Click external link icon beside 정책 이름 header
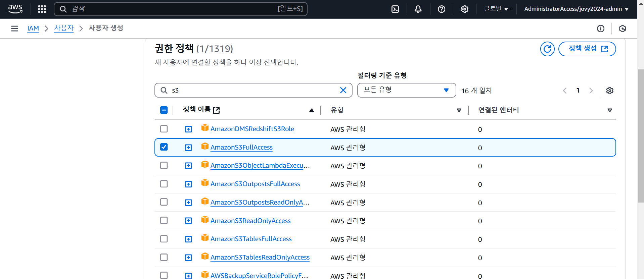 coord(217,110)
